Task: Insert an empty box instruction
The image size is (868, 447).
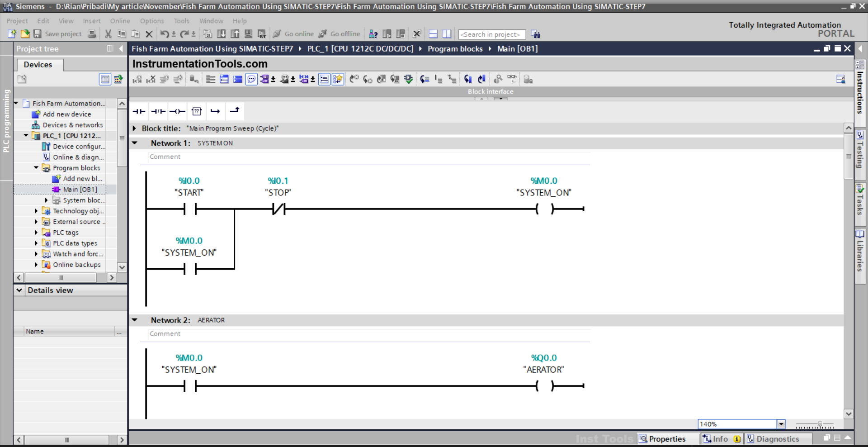Action: [197, 111]
